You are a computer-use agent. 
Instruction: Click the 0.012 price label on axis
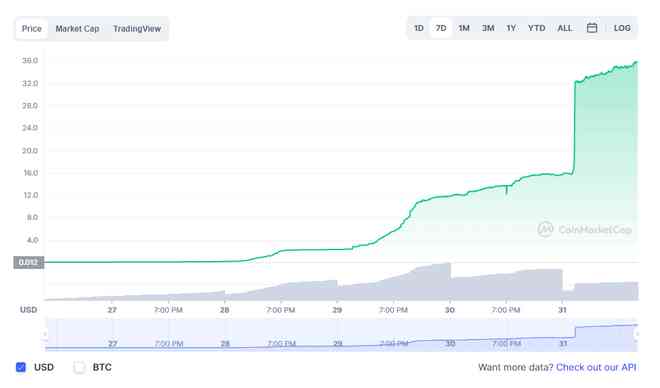point(29,263)
